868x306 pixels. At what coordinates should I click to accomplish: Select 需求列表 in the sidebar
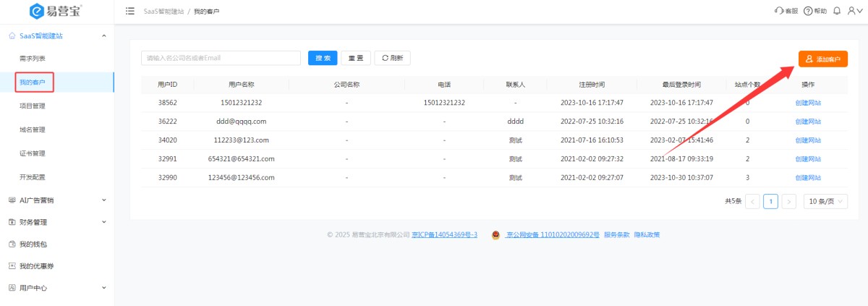point(33,59)
